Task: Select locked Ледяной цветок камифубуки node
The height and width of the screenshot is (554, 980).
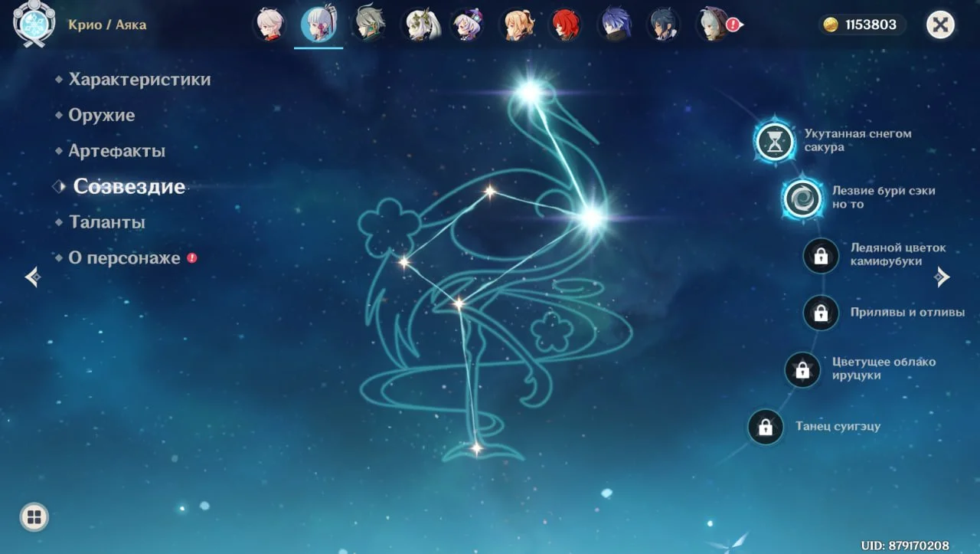Action: point(821,255)
